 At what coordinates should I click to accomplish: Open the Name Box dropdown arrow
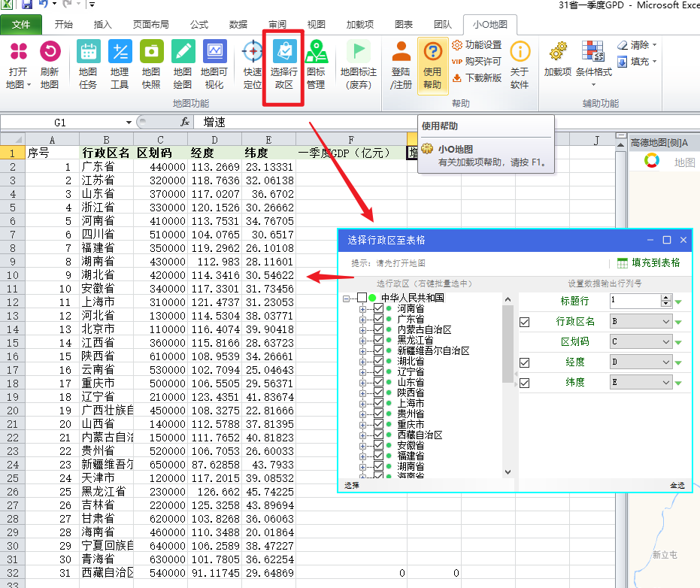pos(129,123)
